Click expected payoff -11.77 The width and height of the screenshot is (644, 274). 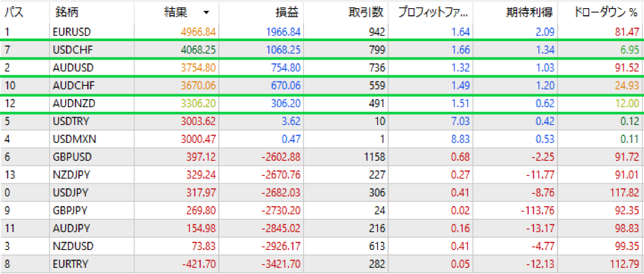539,174
